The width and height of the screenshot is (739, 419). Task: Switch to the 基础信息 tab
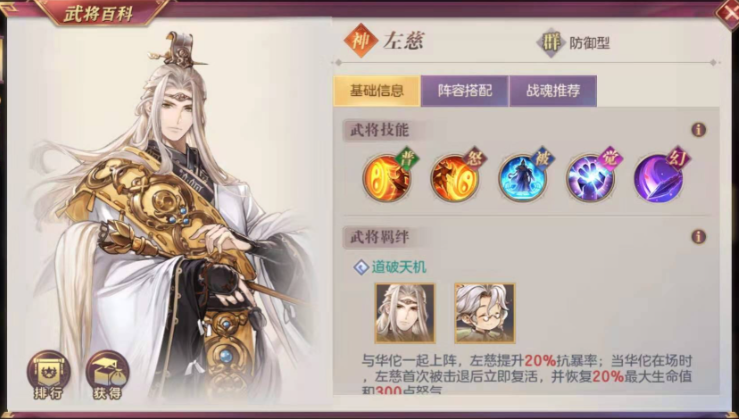tap(377, 90)
